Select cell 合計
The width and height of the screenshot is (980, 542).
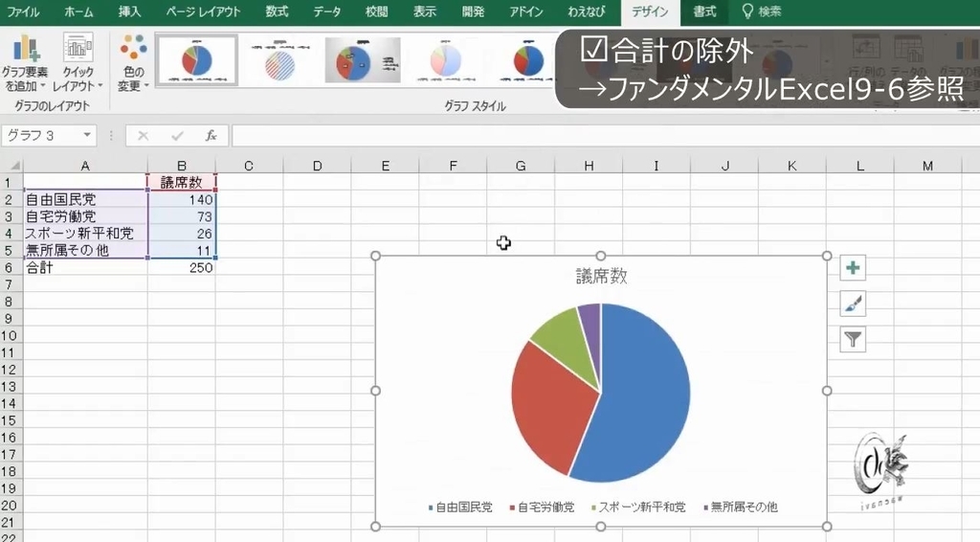click(85, 267)
